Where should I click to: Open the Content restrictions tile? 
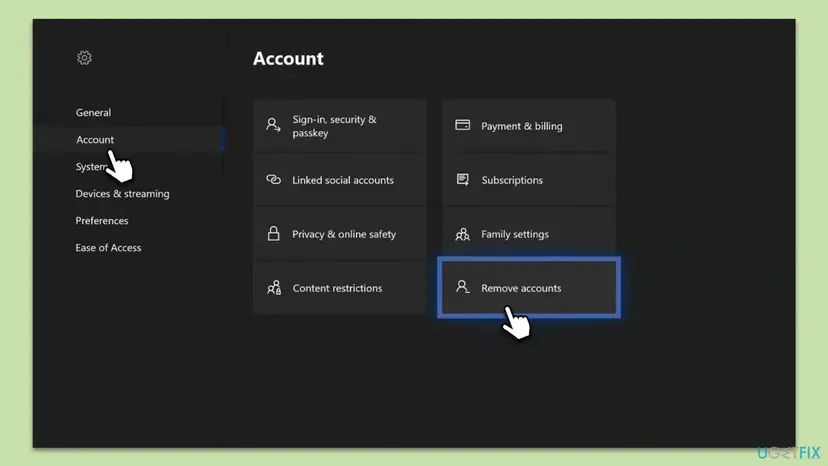point(340,288)
